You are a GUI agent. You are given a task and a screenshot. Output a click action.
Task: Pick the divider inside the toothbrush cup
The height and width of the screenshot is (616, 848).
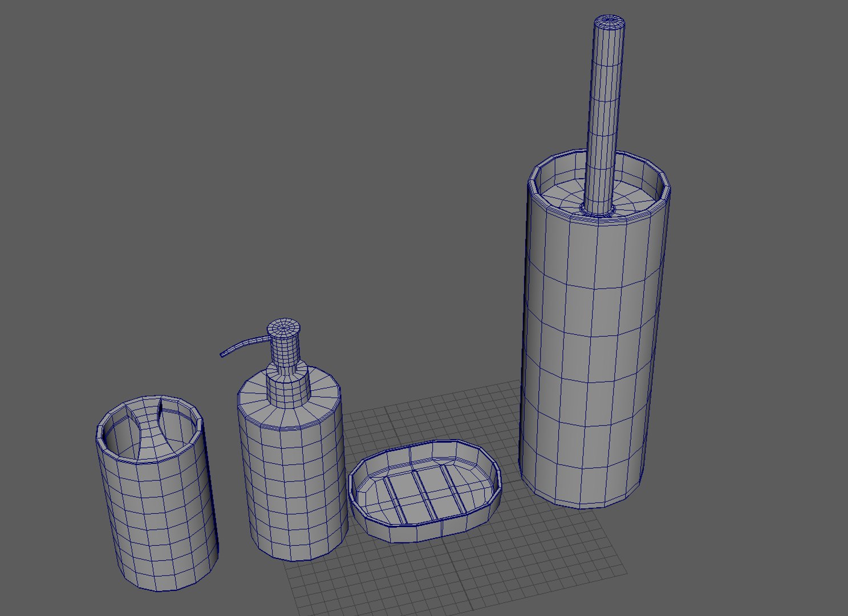(x=149, y=429)
